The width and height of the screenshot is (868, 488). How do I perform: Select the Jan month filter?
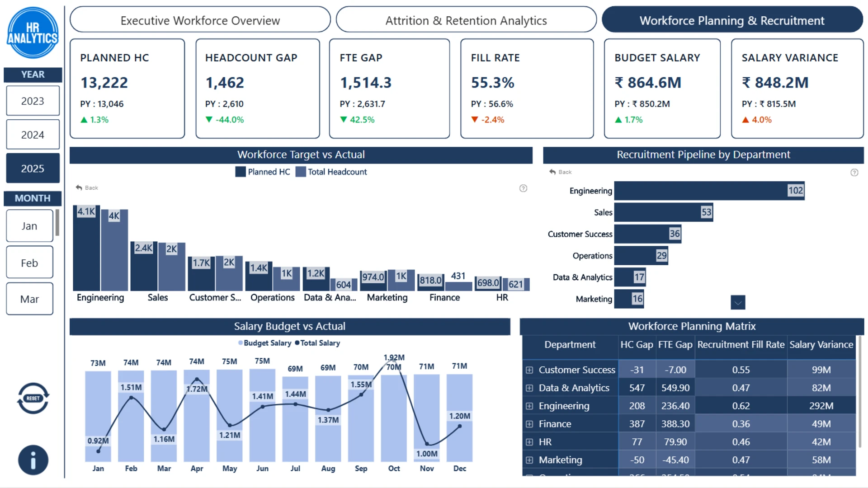pyautogui.click(x=29, y=226)
